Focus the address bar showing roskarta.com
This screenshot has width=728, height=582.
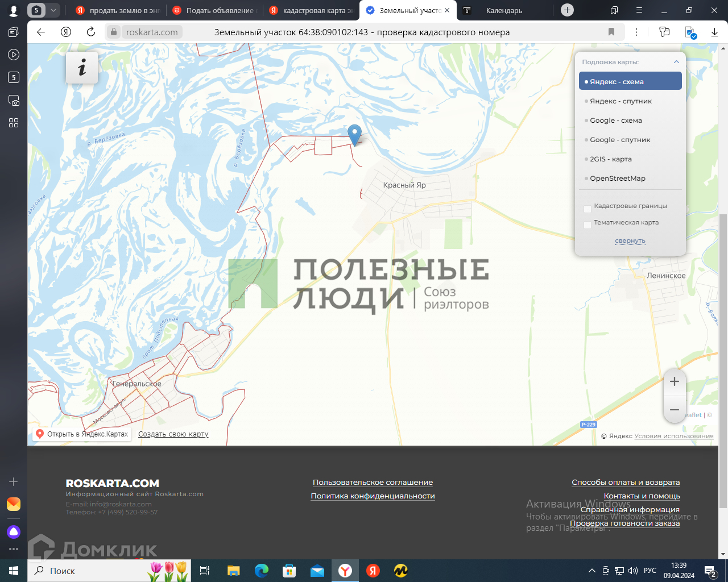362,32
